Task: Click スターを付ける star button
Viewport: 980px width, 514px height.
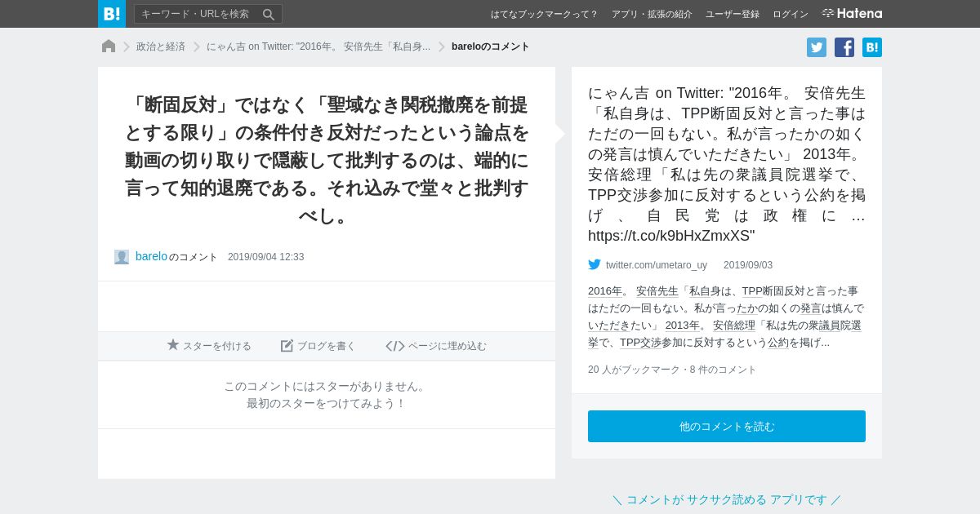Action: pyautogui.click(x=209, y=346)
